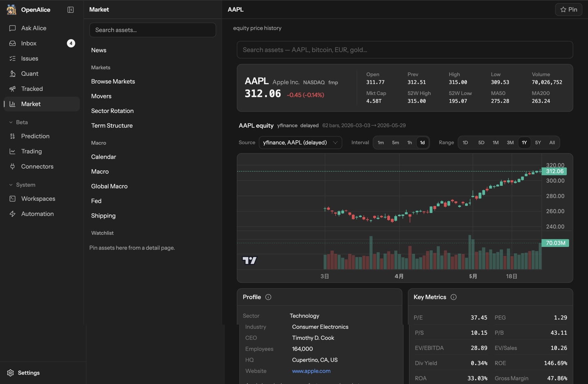Click the Inbox badge showing 4

coord(71,43)
